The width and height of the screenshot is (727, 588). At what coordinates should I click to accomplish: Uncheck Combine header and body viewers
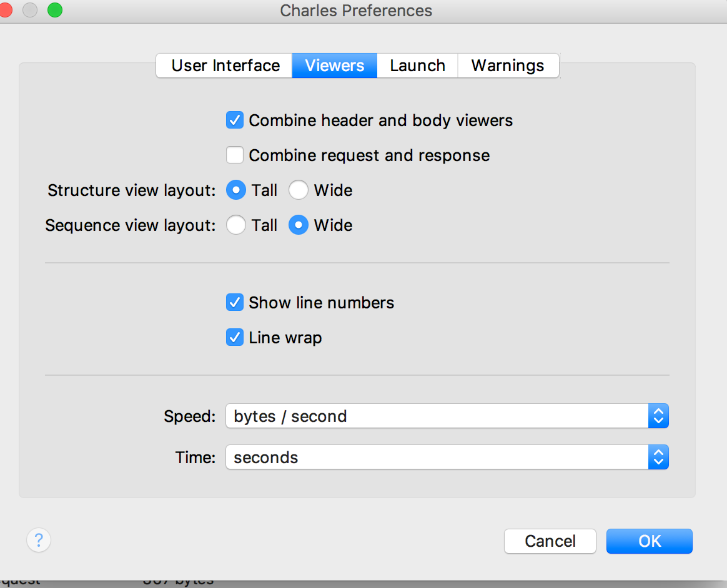click(x=235, y=120)
